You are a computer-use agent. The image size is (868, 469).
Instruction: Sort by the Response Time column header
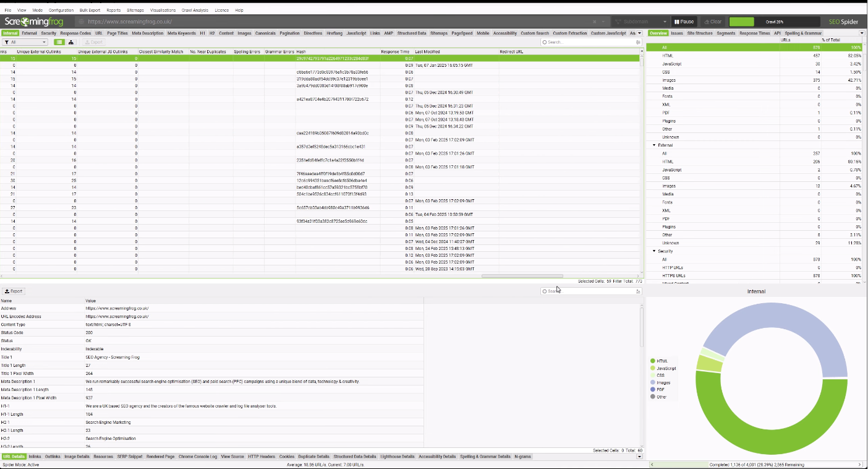[x=396, y=51]
